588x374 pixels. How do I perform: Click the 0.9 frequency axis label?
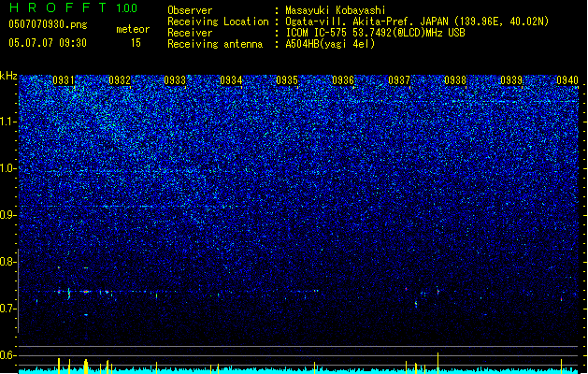tap(8, 215)
